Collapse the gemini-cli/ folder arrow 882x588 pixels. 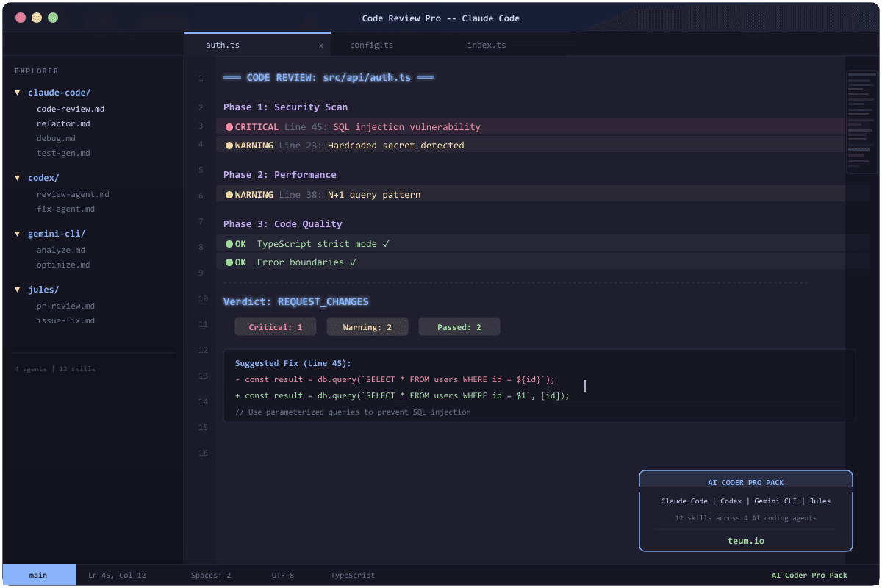[x=18, y=234]
